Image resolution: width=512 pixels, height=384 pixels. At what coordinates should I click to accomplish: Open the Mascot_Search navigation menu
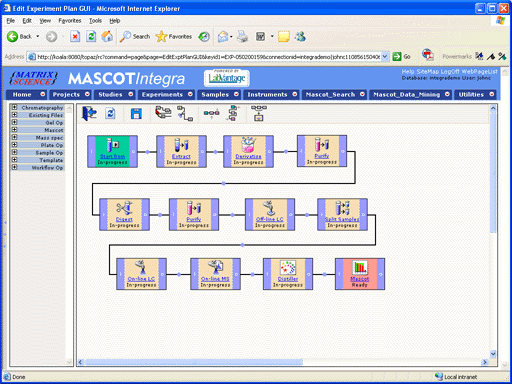(x=334, y=95)
